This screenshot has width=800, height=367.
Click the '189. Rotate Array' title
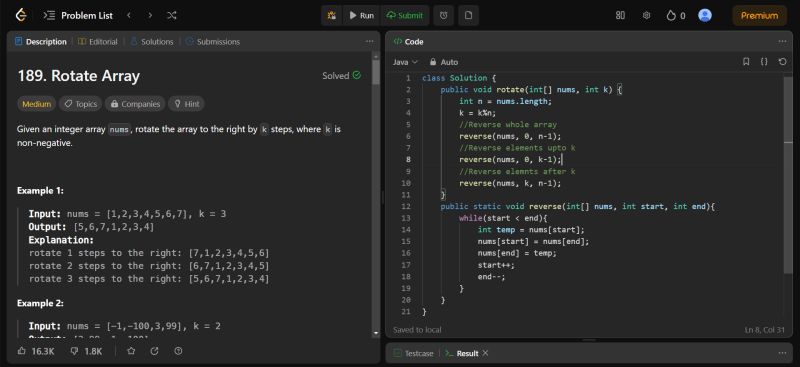pyautogui.click(x=79, y=76)
